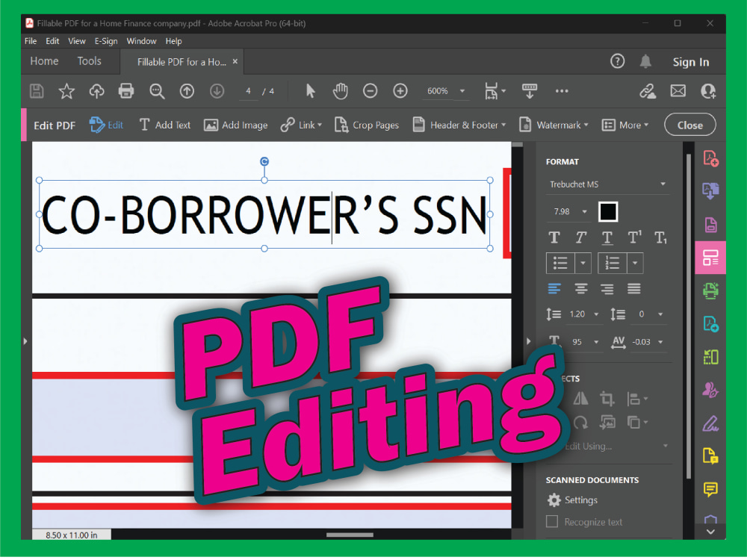Toggle superscript text formatting
The height and width of the screenshot is (560, 747).
[x=634, y=237]
